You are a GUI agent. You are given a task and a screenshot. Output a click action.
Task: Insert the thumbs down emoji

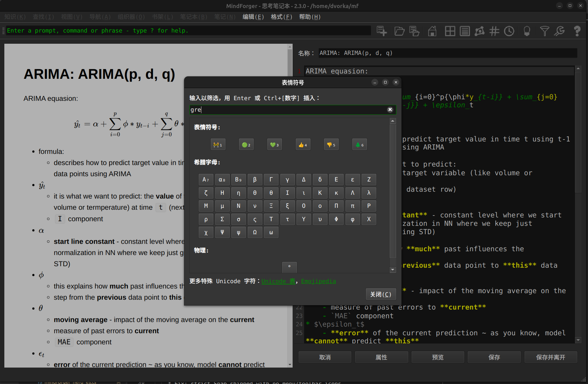331,145
